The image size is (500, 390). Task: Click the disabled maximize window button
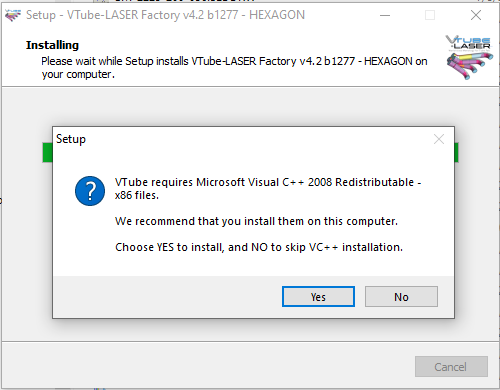point(430,15)
